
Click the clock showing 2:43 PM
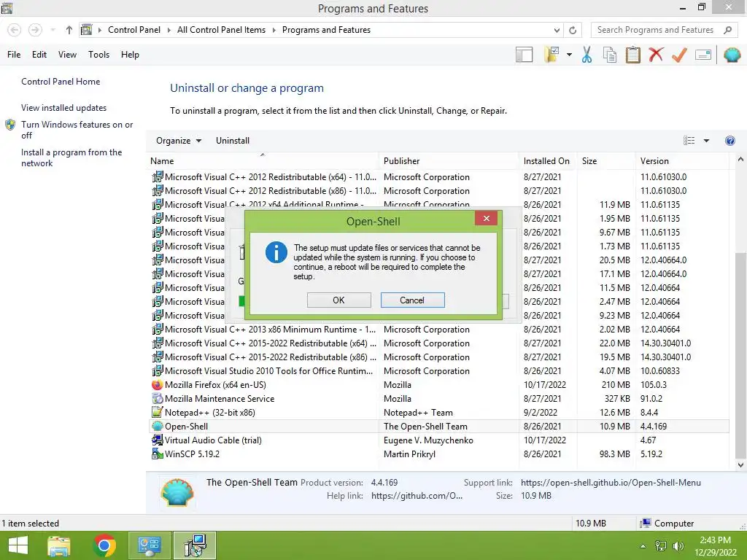tap(715, 540)
